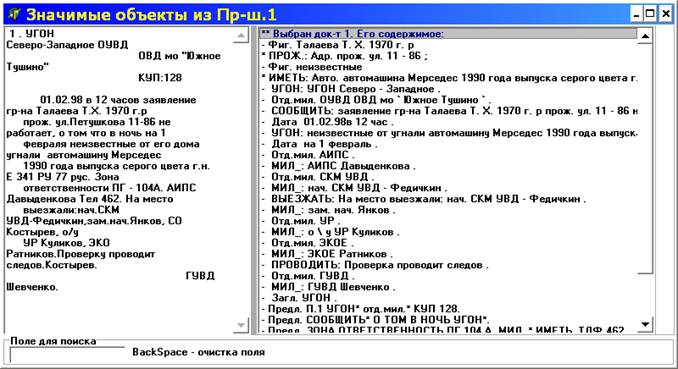Click the line 'Е 341 РУ 77 рус. Зона'

[62, 177]
